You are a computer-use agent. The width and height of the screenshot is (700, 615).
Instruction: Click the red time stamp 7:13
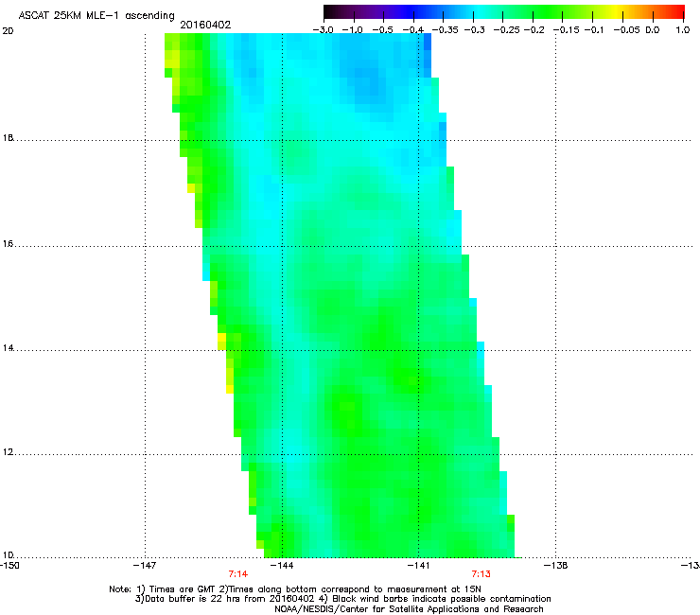point(481,574)
